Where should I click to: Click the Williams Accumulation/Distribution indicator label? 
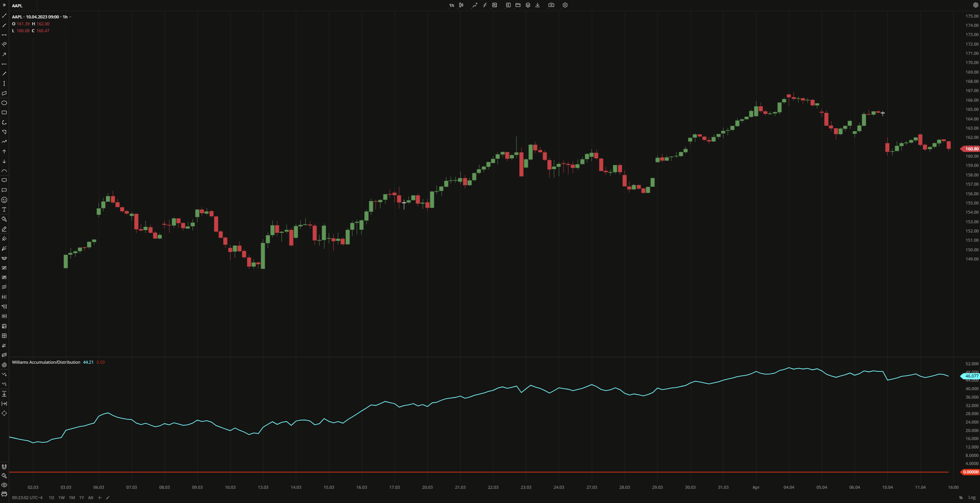46,362
